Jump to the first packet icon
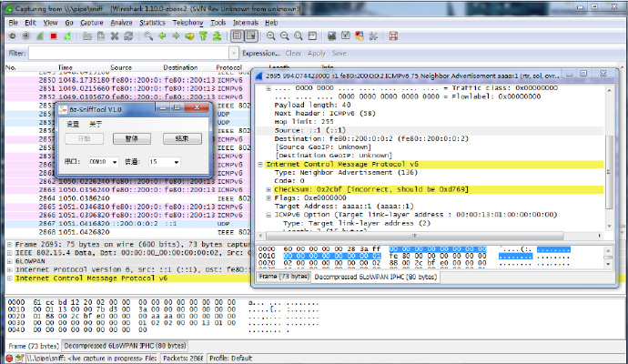The width and height of the screenshot is (628, 364). tap(203, 36)
